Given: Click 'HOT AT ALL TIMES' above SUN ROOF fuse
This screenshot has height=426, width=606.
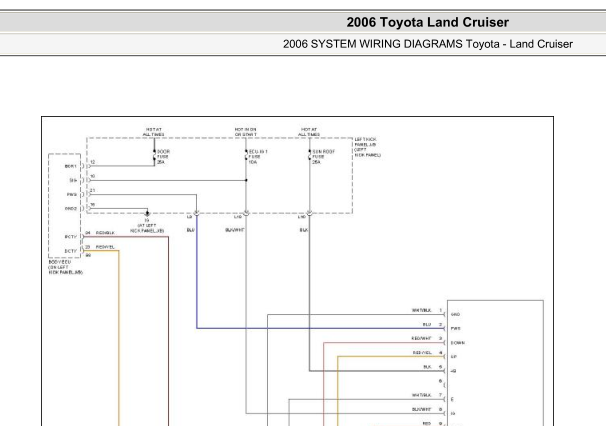Looking at the screenshot, I should coord(309,132).
